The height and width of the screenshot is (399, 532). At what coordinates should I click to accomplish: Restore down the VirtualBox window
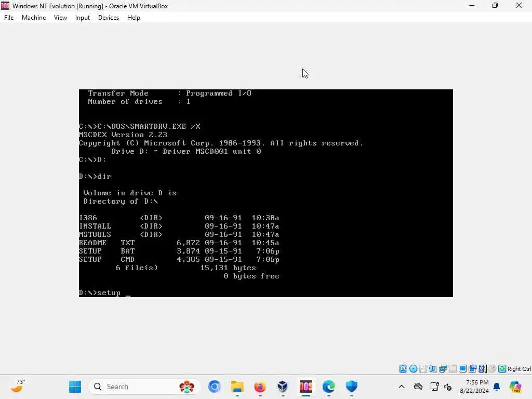tap(495, 5)
